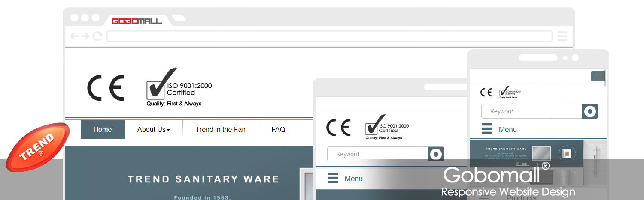Click the large CE mark logo
The image size is (644, 200).
[x=106, y=88]
